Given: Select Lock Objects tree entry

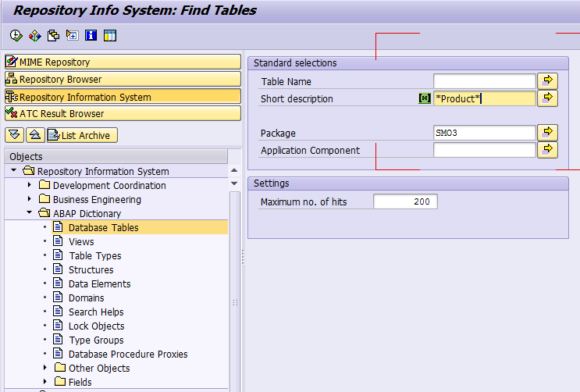Looking at the screenshot, I should [97, 326].
